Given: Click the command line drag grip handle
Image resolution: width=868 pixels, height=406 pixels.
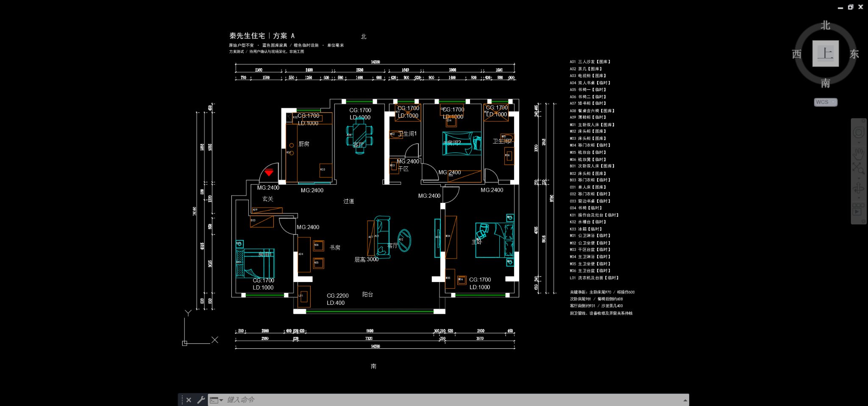Looking at the screenshot, I should (182, 400).
